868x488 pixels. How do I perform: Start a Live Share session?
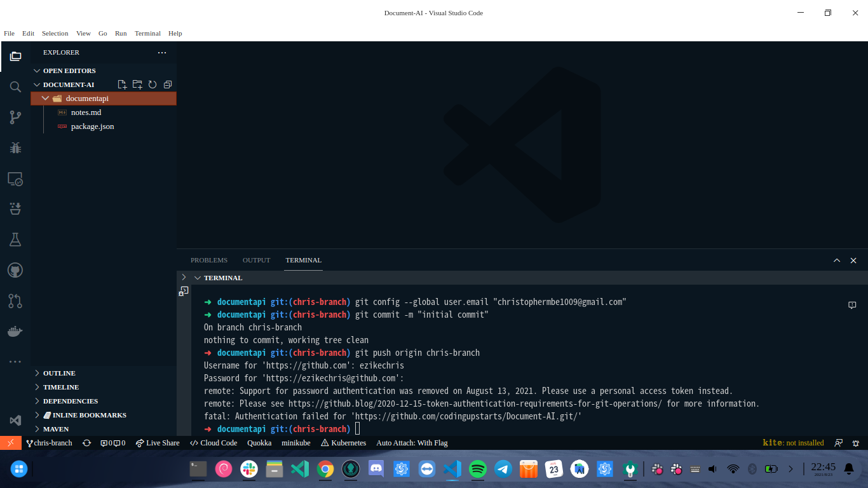pos(157,443)
